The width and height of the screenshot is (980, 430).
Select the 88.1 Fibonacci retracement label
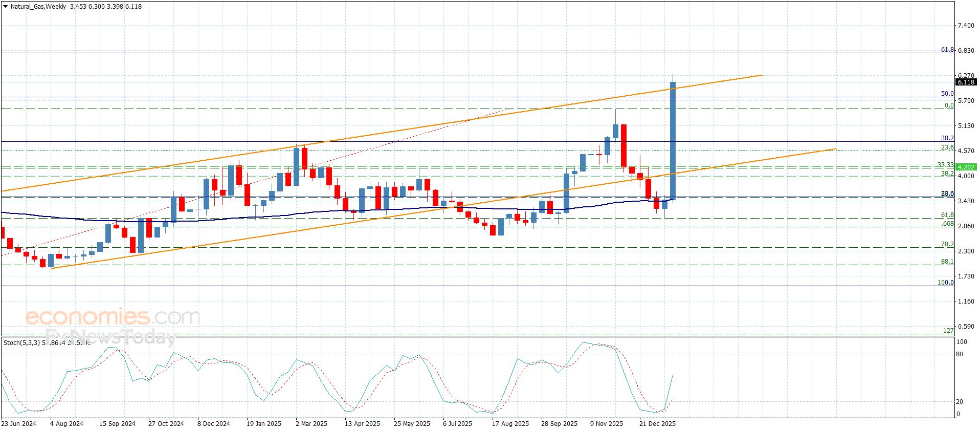(947, 262)
